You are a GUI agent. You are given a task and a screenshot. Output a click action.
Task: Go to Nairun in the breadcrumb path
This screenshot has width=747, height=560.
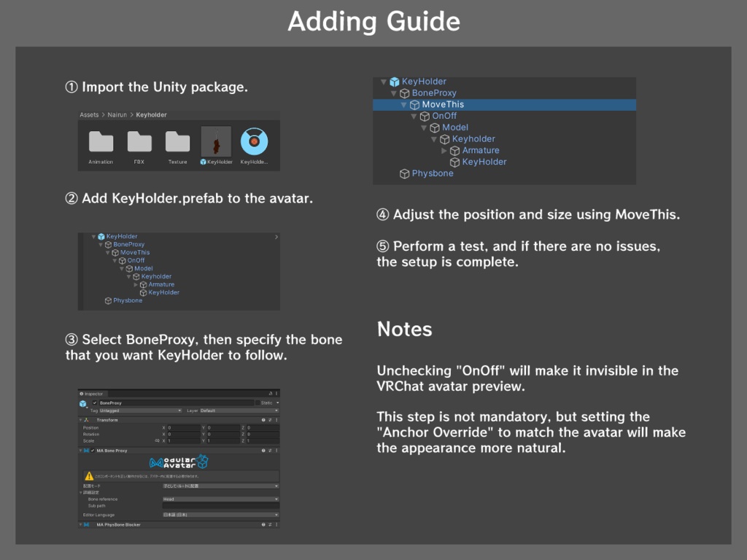(115, 114)
